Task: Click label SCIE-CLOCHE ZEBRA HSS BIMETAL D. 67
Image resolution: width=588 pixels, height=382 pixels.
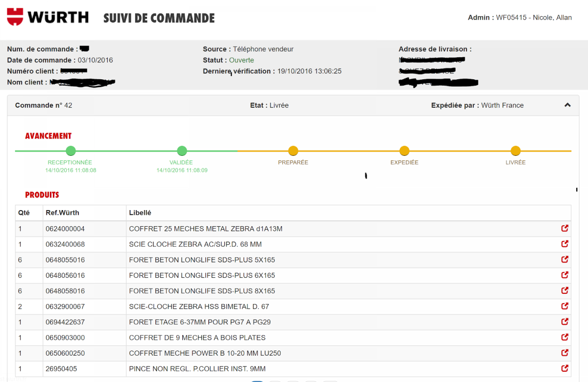Action: tap(199, 307)
